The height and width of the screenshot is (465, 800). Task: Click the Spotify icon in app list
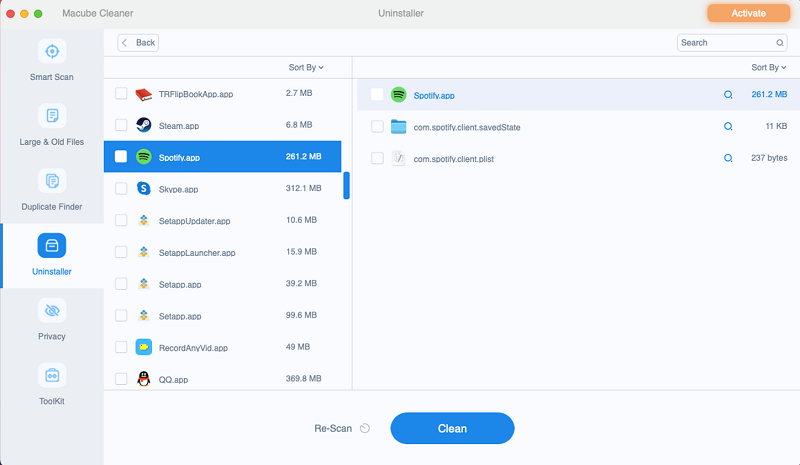point(144,157)
